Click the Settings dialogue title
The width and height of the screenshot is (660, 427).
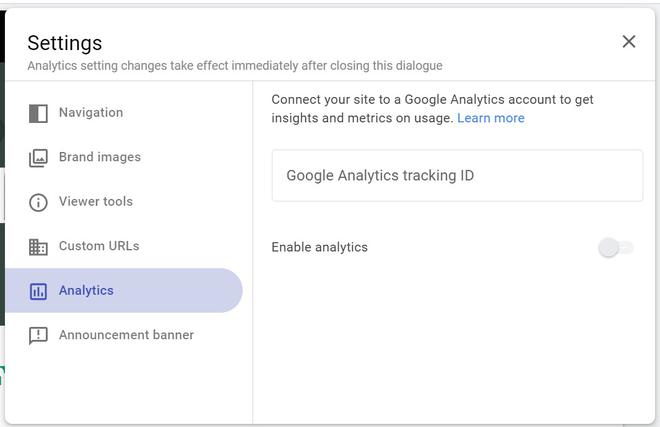(x=65, y=42)
